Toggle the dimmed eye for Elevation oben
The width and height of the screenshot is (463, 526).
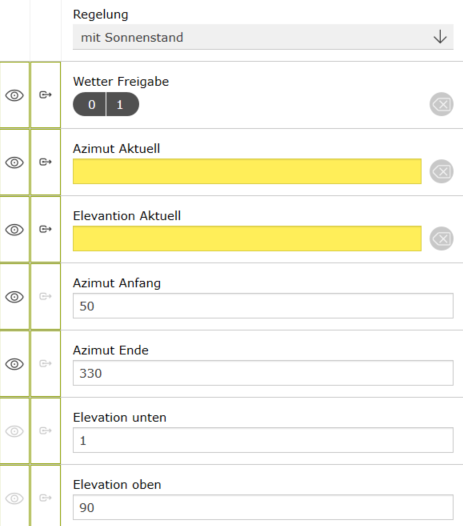coord(14,498)
